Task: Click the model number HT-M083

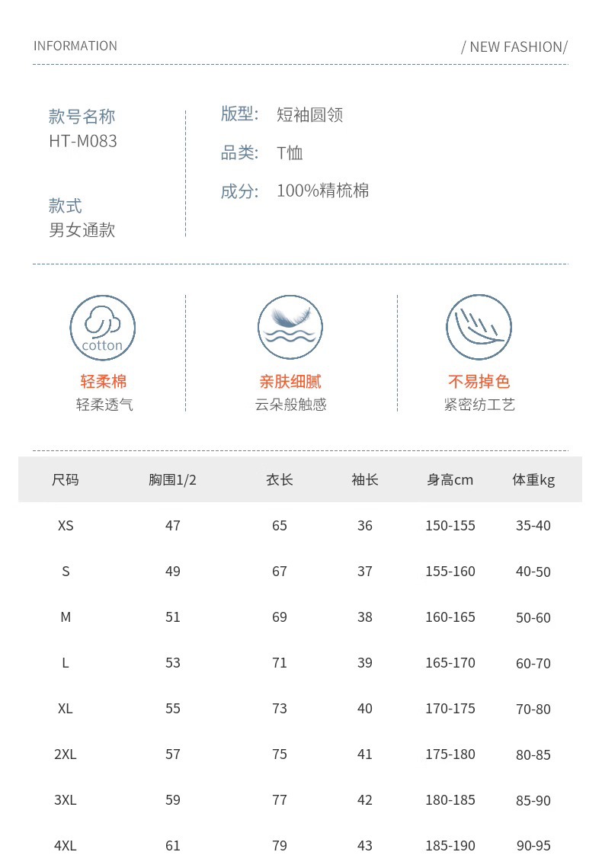Action: coord(83,141)
